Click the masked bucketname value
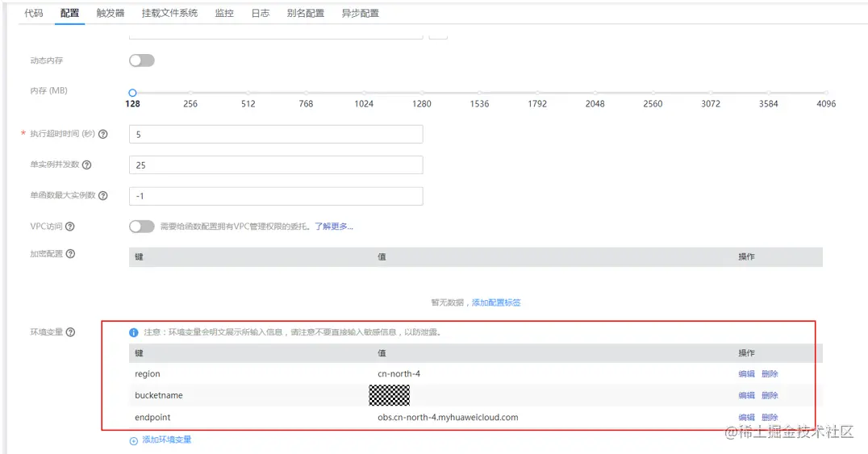The width and height of the screenshot is (868, 454). pyautogui.click(x=389, y=395)
